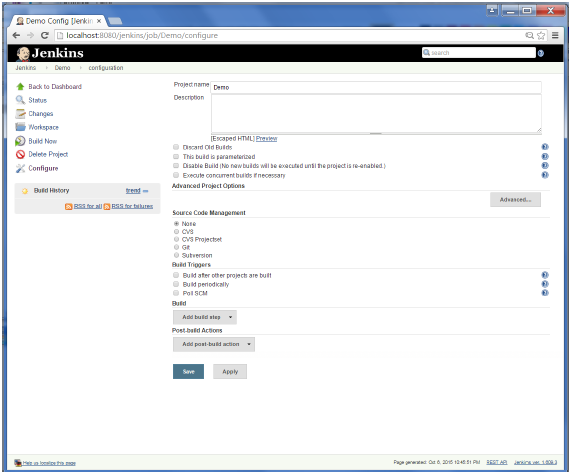The width and height of the screenshot is (571, 474).
Task: Choose Git as source control
Action: point(177,247)
